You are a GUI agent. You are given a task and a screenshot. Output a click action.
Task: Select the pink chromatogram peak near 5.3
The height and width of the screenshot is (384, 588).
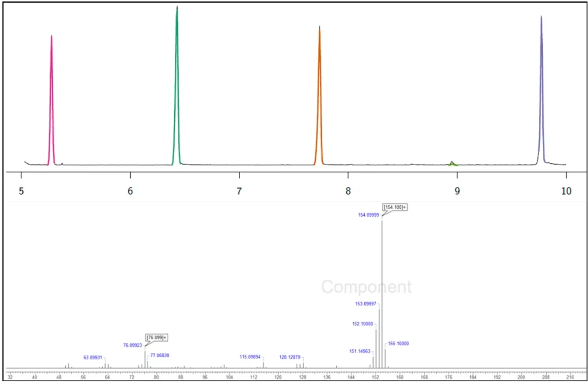click(51, 100)
